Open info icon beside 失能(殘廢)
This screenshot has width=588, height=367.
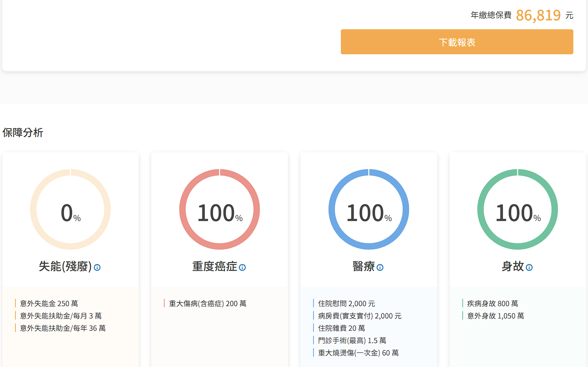[97, 267]
